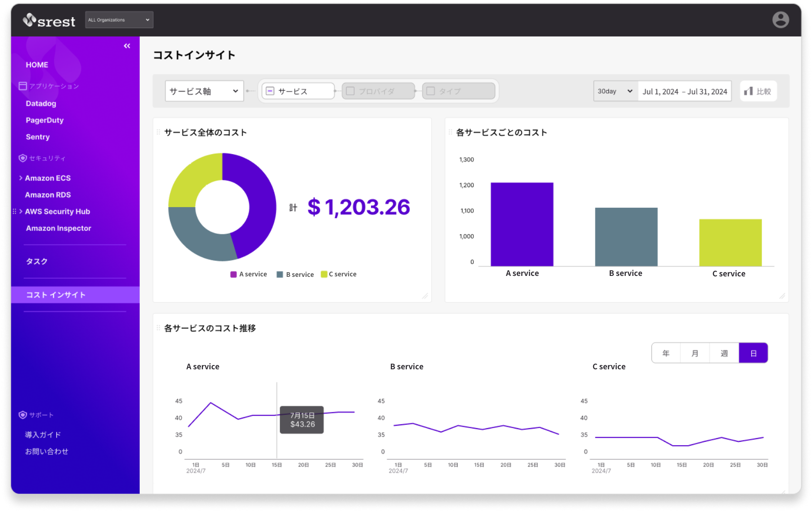
Task: Toggle the サービス checkbox
Action: point(270,91)
